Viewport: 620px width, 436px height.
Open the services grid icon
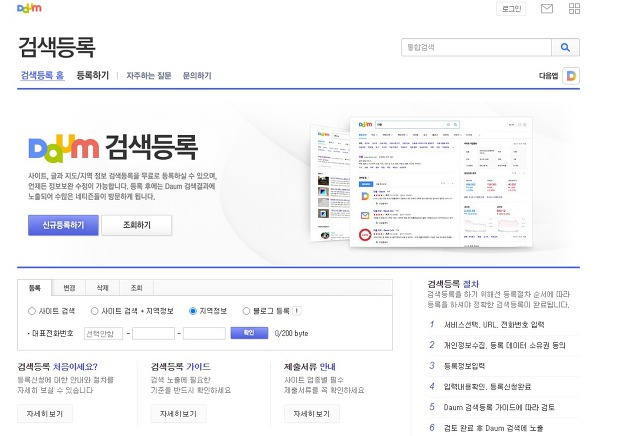pyautogui.click(x=575, y=8)
